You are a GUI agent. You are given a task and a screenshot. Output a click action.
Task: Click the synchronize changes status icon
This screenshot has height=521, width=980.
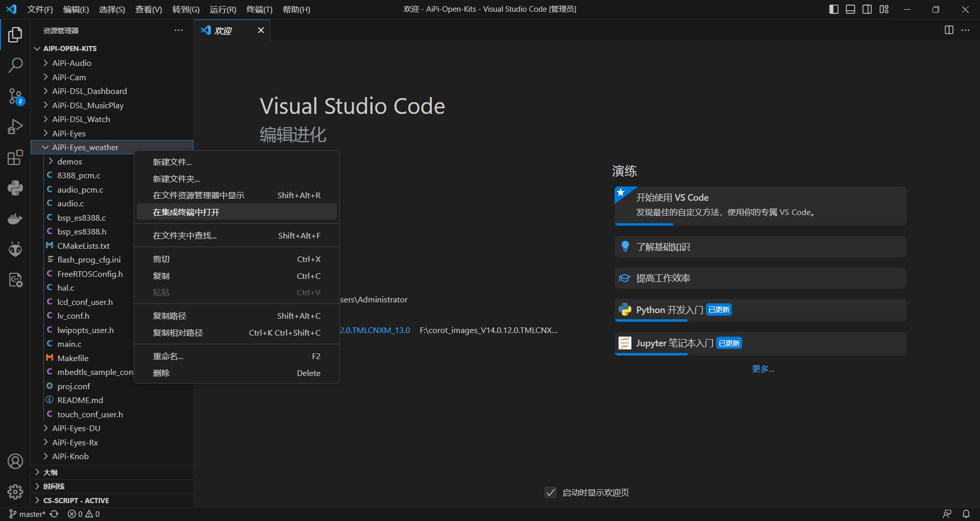(54, 514)
